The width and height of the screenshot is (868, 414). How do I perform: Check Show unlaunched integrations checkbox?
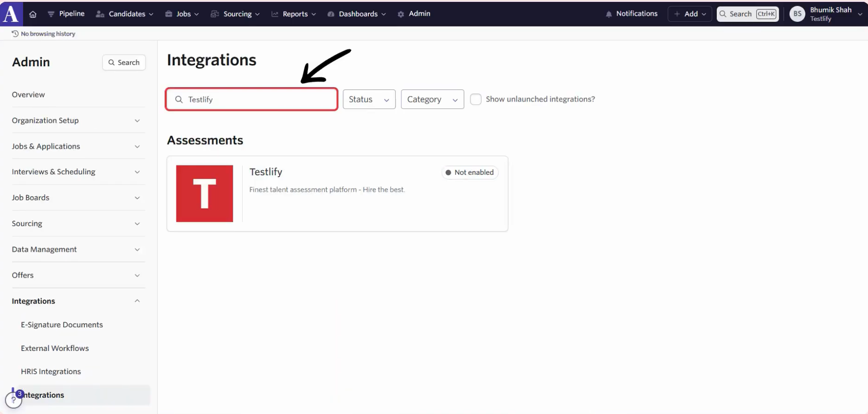click(476, 99)
